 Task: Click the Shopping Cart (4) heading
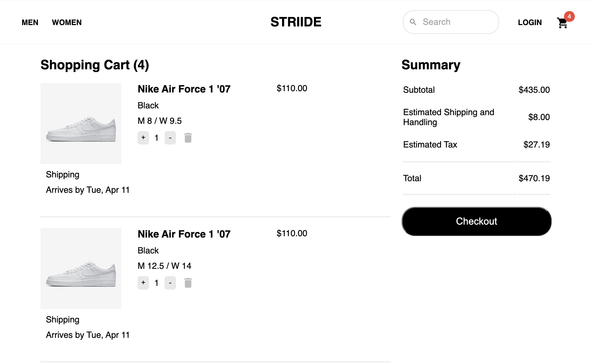point(95,65)
